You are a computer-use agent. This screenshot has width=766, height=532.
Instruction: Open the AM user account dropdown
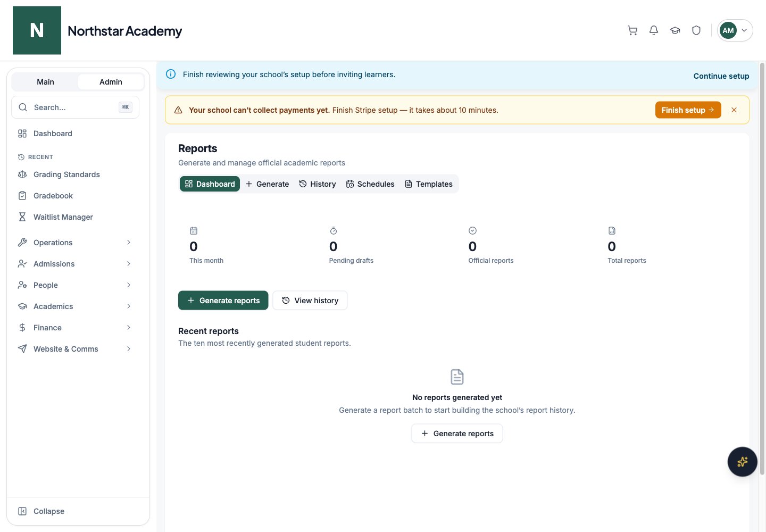(735, 30)
